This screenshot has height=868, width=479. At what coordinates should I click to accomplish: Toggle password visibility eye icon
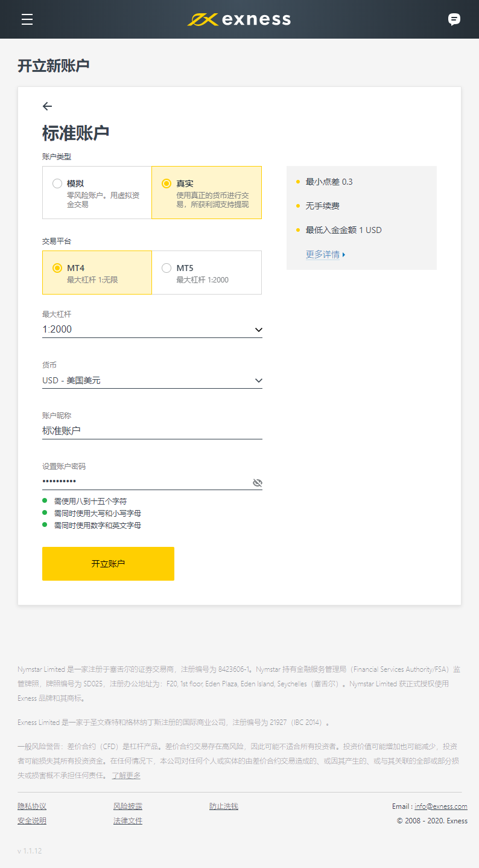[x=258, y=482]
